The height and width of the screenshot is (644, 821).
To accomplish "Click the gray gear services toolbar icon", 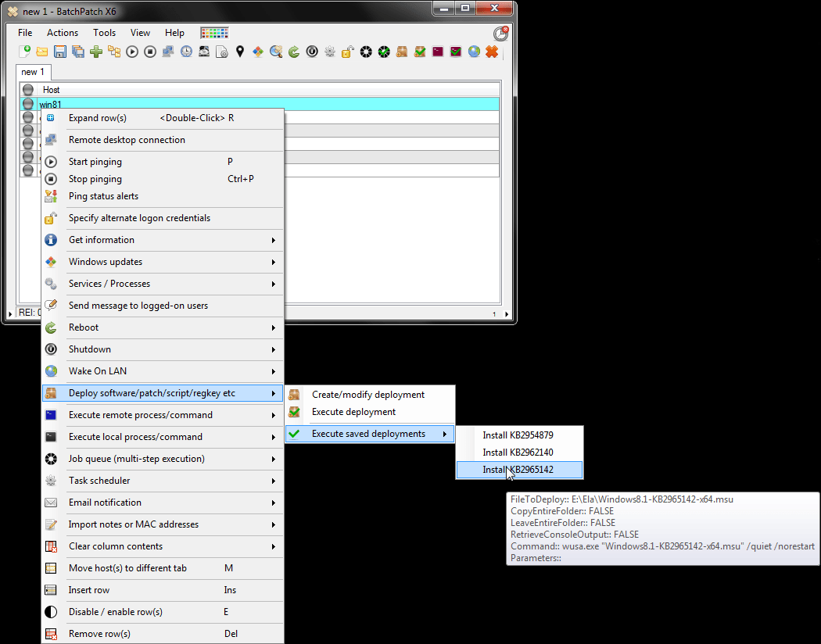I will 330,52.
